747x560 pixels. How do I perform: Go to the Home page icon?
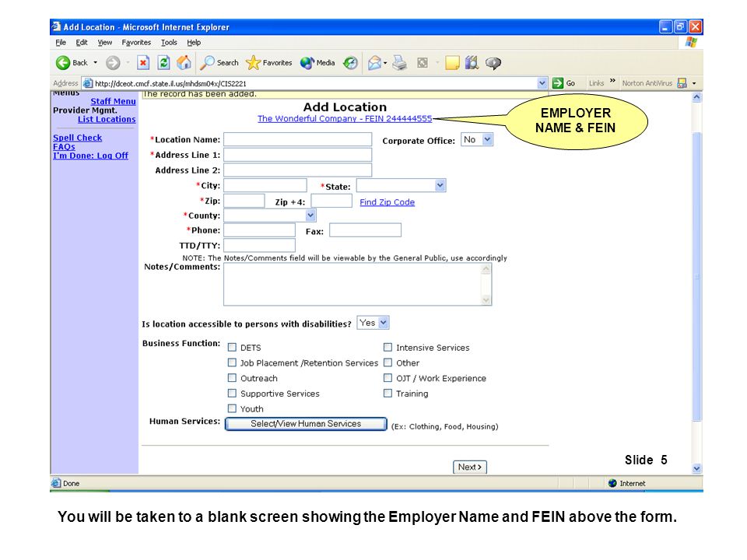tap(184, 62)
